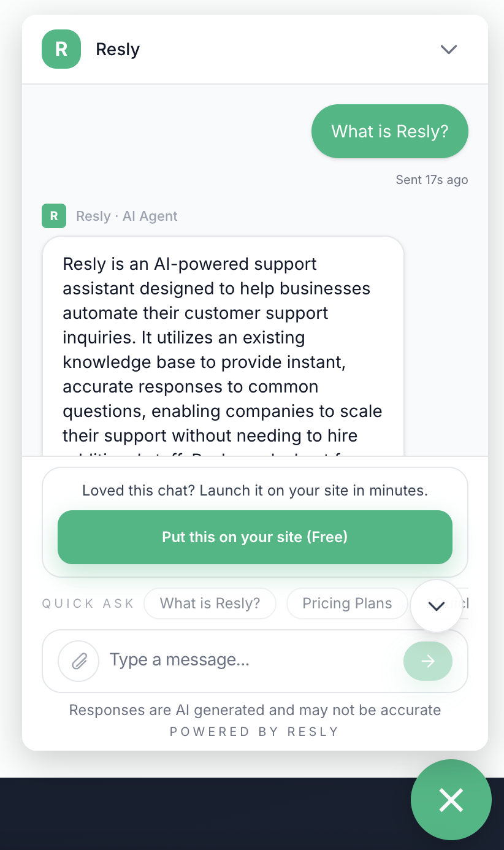Click the QUICK ASK label
504x850 pixels.
click(x=87, y=603)
